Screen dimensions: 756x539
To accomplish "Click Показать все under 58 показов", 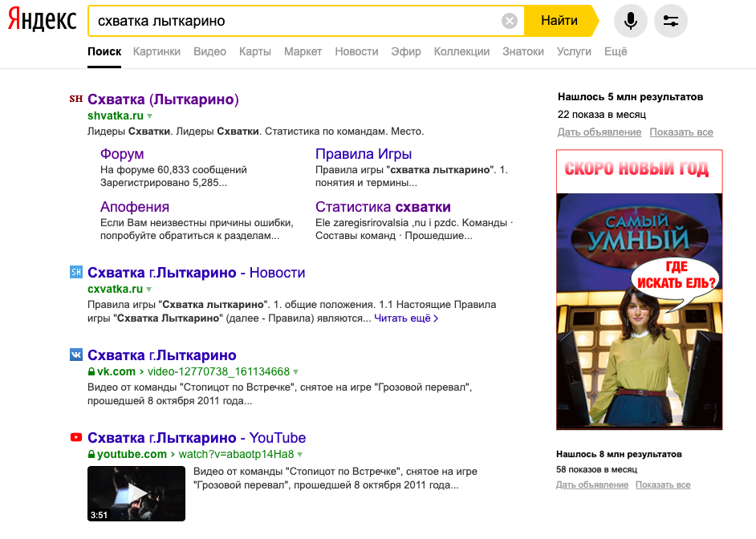I will (x=663, y=484).
